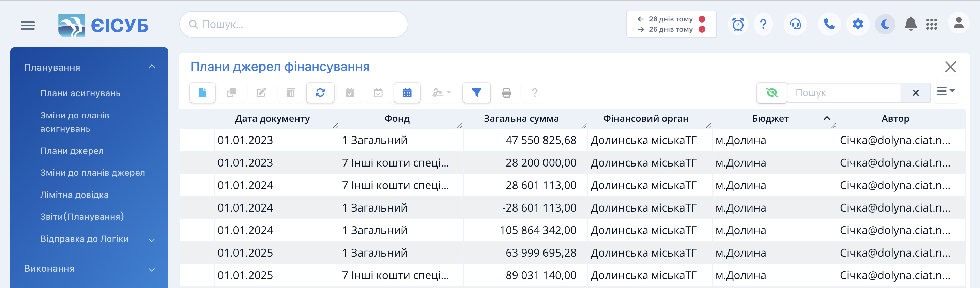Select the 47 550 825,68 amount cell
The image size is (980, 288).
coord(525,140)
